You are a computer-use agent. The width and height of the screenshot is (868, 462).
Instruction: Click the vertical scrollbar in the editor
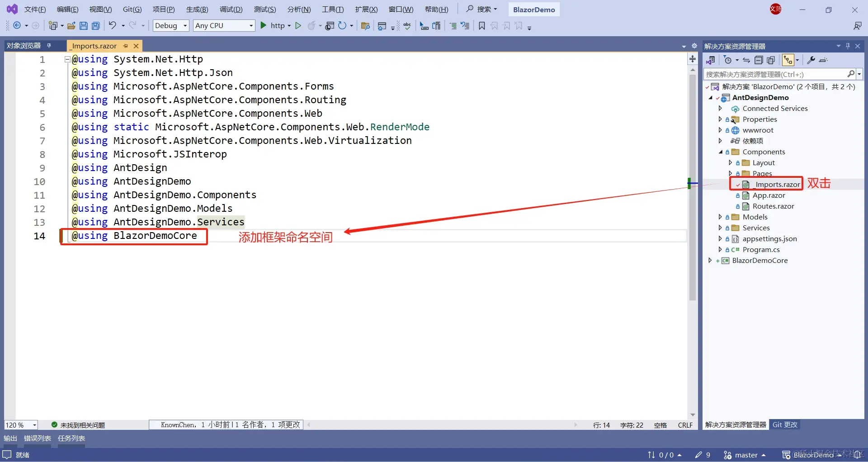693,188
